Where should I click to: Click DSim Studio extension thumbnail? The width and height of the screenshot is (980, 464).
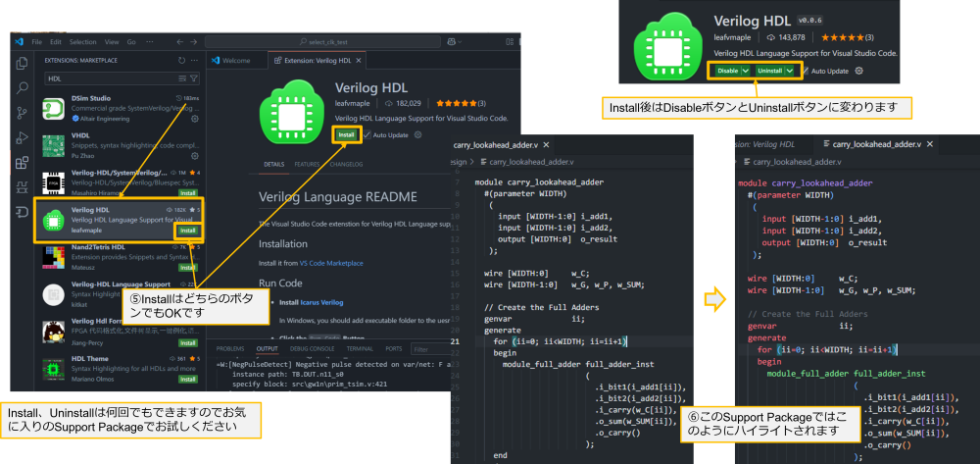pyautogui.click(x=54, y=109)
